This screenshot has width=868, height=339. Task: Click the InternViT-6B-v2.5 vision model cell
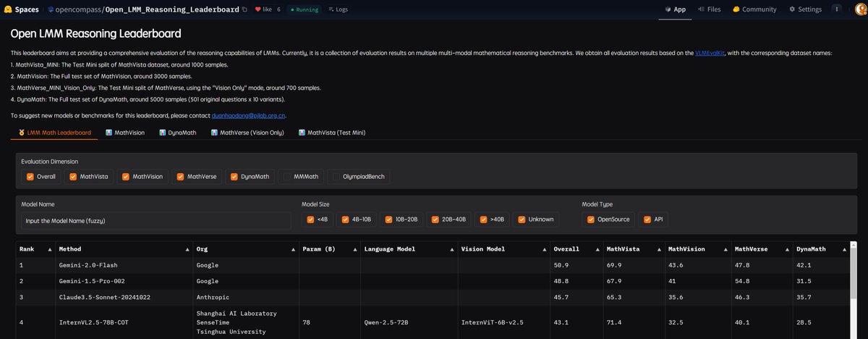click(503, 322)
